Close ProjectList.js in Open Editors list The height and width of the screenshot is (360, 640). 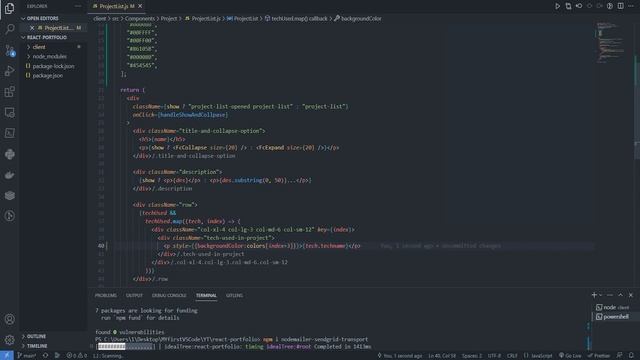[x=32, y=28]
